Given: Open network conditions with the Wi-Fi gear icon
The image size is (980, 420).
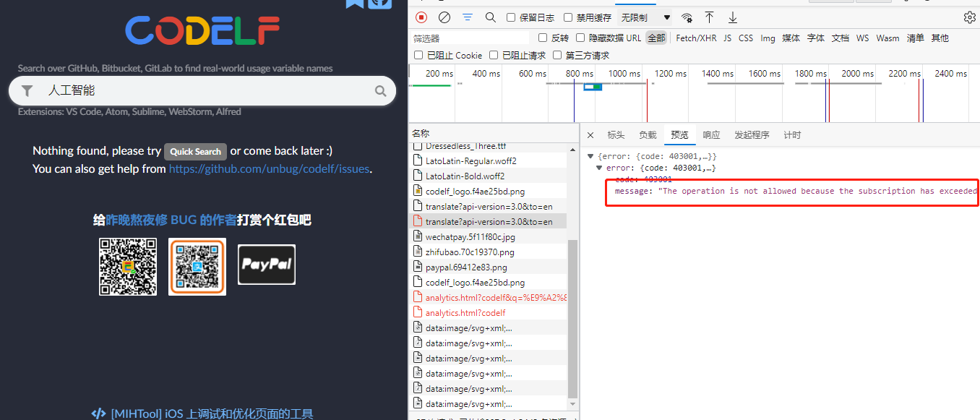Looking at the screenshot, I should (x=687, y=17).
